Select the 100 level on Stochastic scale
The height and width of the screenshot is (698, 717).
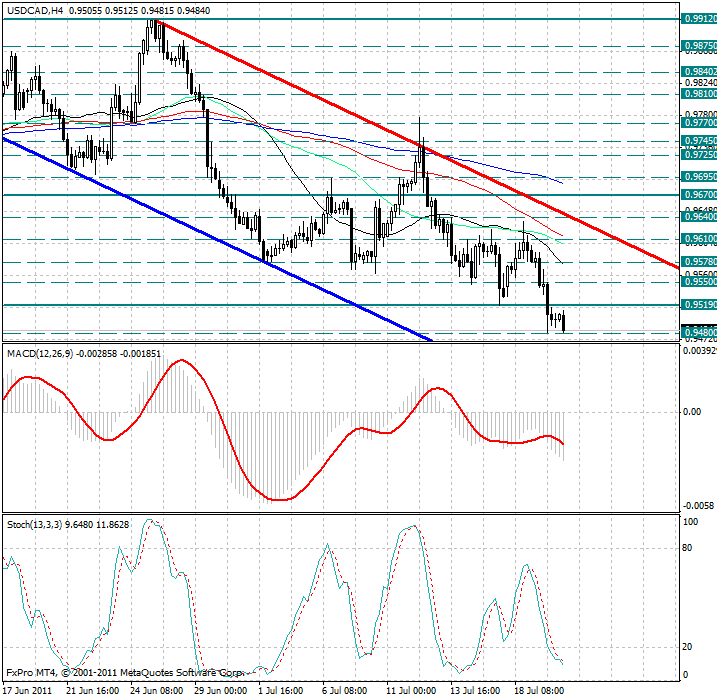click(x=690, y=521)
